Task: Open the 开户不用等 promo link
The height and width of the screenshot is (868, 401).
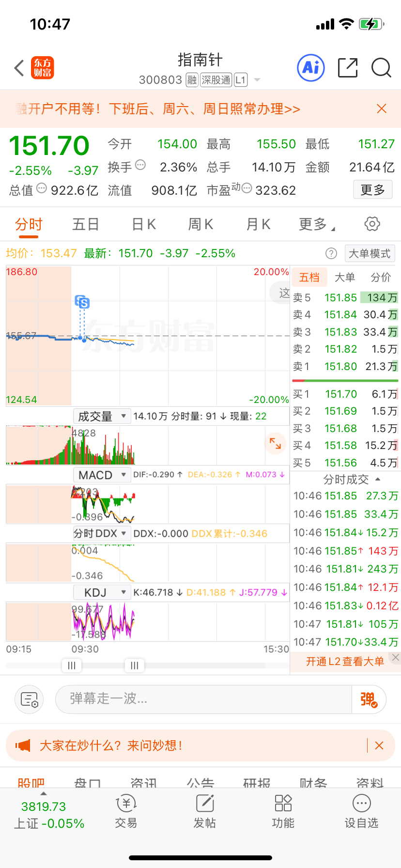Action: (x=158, y=108)
